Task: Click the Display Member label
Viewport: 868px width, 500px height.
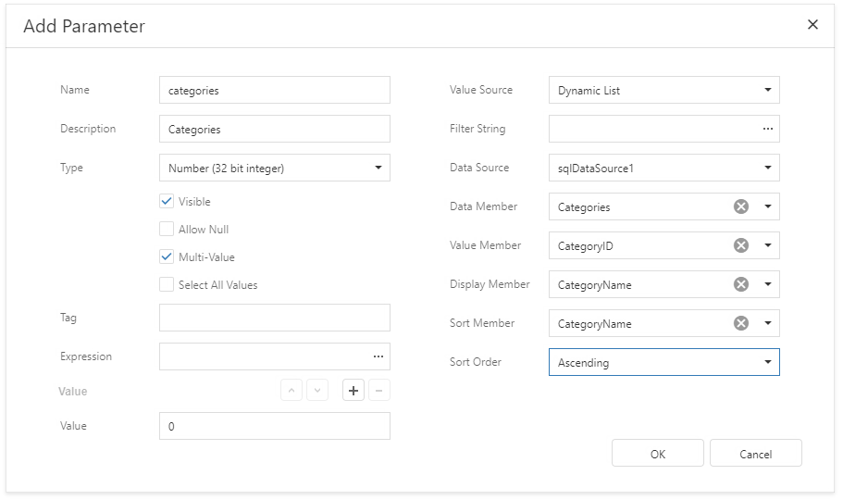Action: pyautogui.click(x=490, y=284)
